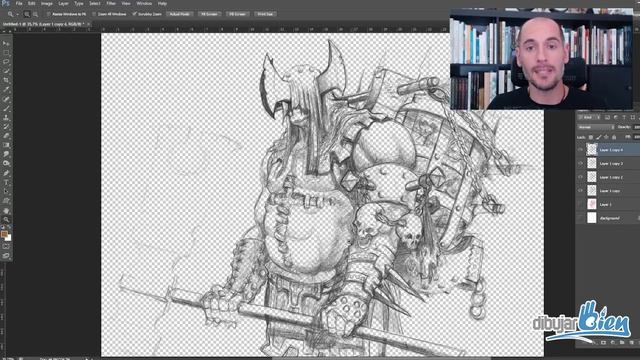
Task: Select the Gradient tool
Action: point(6,145)
